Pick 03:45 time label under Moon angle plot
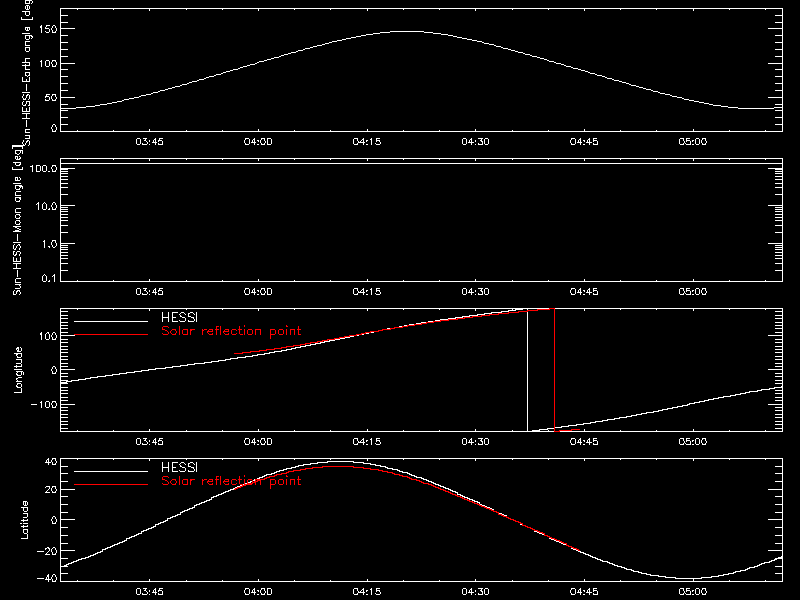Image resolution: width=800 pixels, height=600 pixels. pyautogui.click(x=149, y=291)
